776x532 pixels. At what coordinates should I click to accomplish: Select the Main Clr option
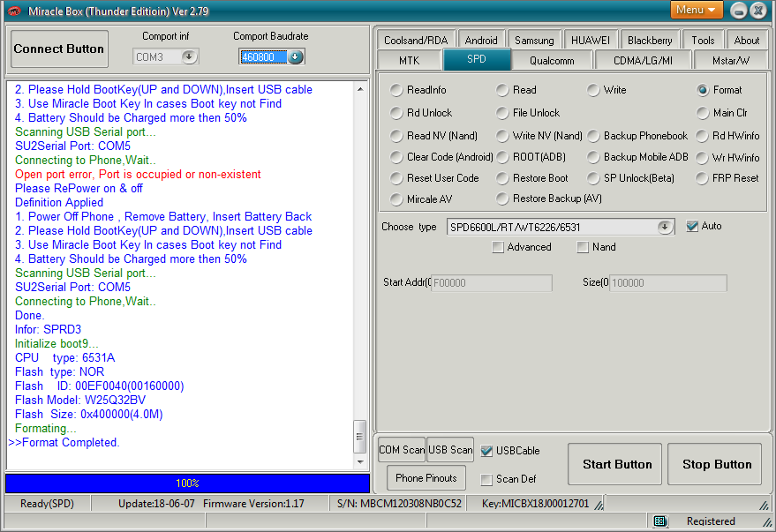coord(722,113)
